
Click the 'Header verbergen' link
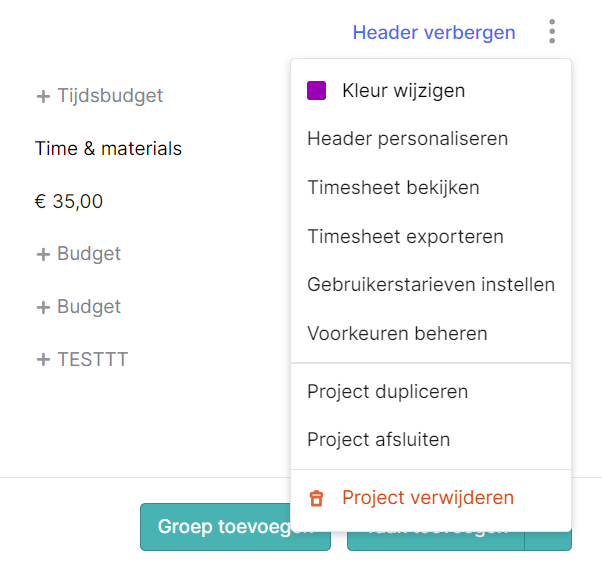(434, 32)
